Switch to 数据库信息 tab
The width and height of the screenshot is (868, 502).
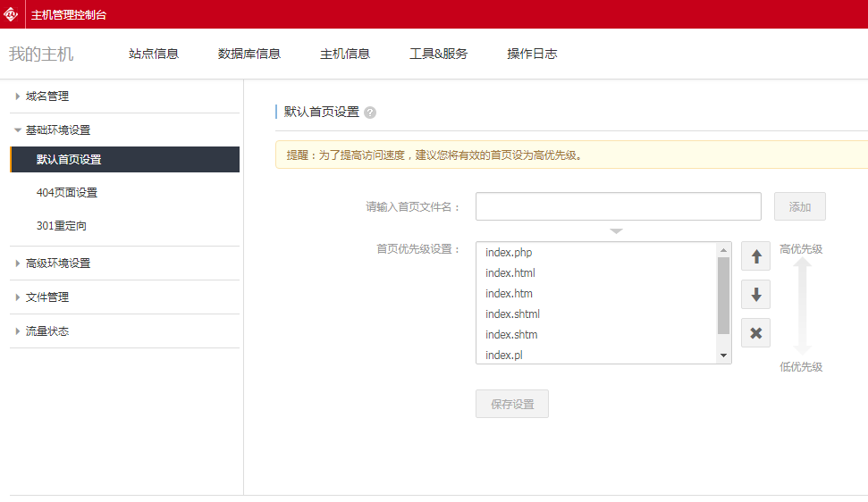249,54
